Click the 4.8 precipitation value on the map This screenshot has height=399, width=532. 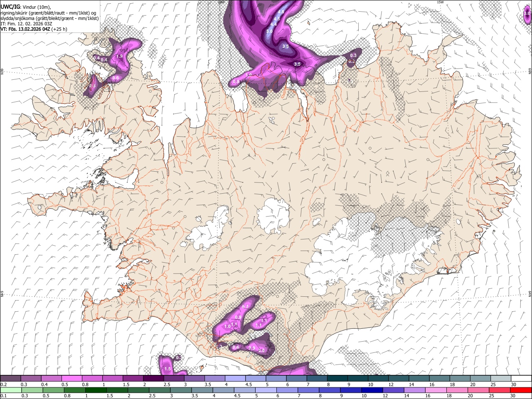click(281, 12)
